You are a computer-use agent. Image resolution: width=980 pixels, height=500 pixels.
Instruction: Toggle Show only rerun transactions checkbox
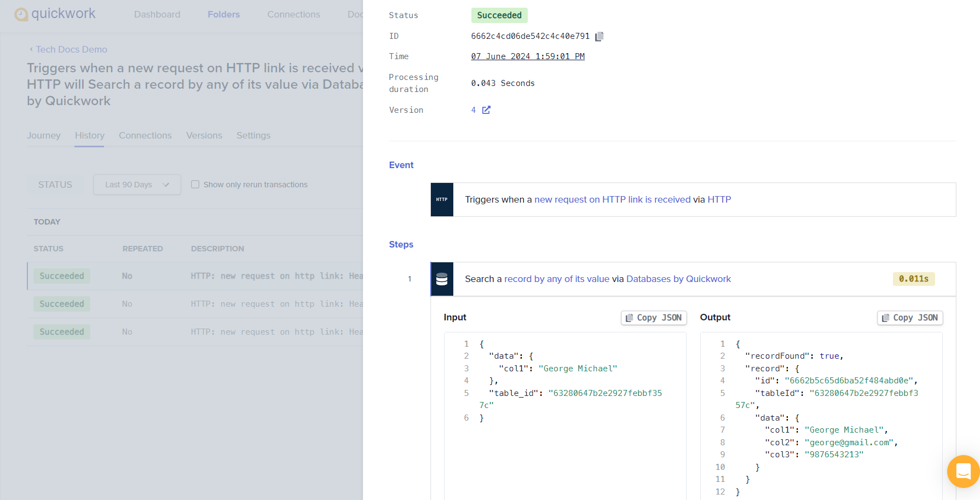195,185
